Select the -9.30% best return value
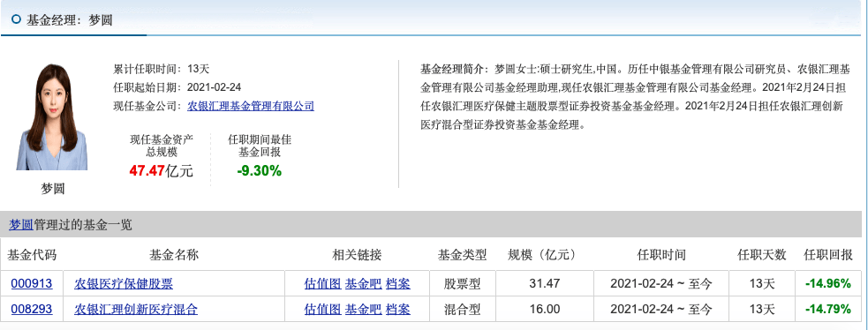Image resolution: width=868 pixels, height=330 pixels. click(x=259, y=171)
